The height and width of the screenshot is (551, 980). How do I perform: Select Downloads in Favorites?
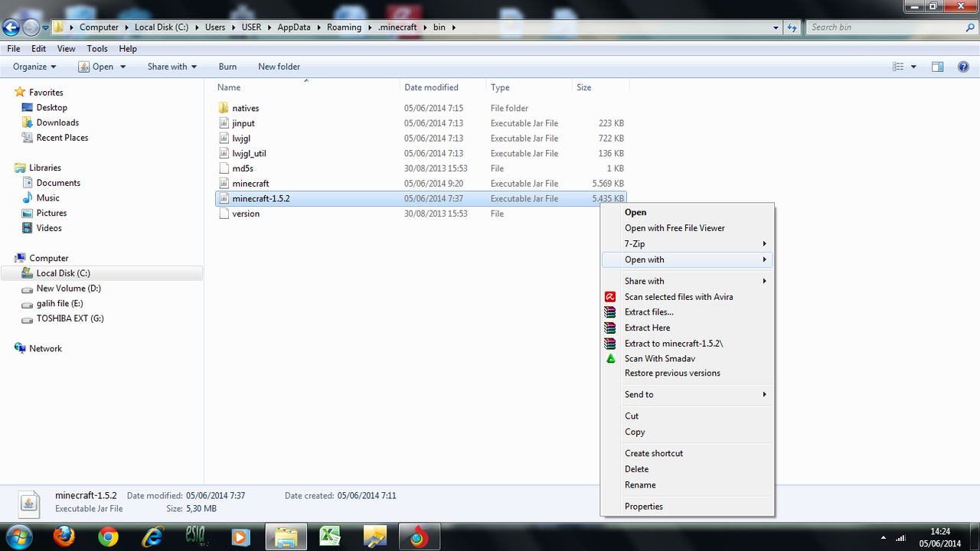tap(57, 122)
